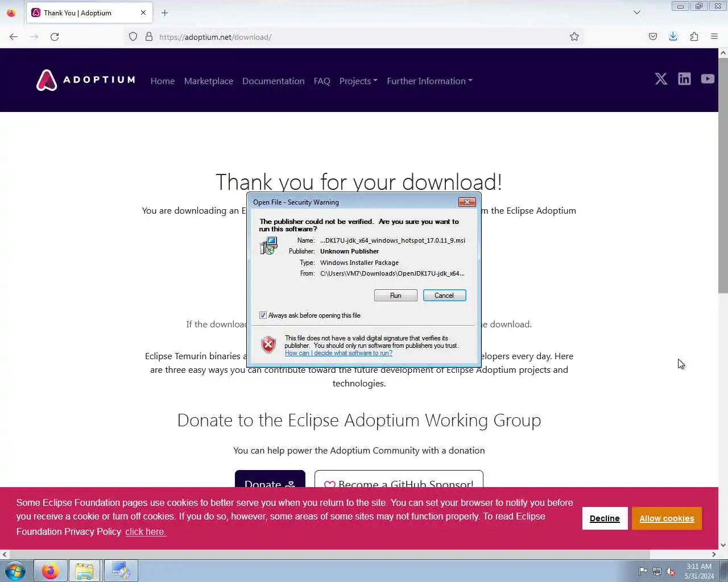Click the Donate button
Viewport: 728px width, 582px height.
click(270, 479)
